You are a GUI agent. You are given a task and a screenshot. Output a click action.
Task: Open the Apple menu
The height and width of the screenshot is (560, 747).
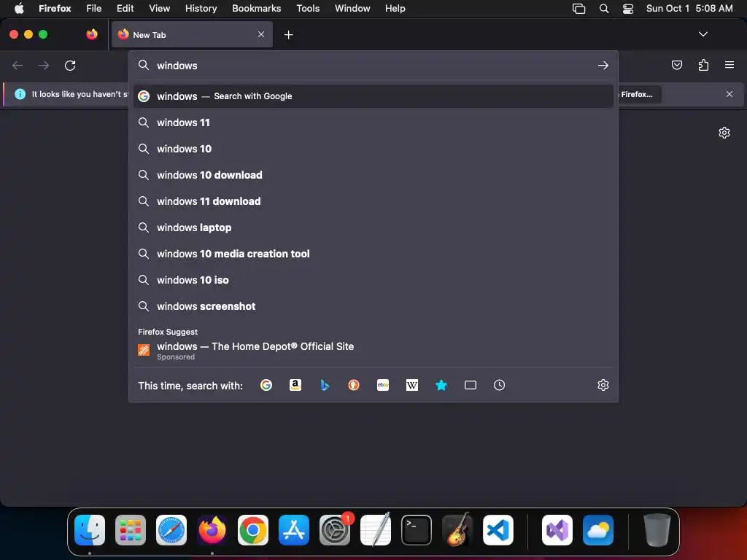pyautogui.click(x=19, y=8)
